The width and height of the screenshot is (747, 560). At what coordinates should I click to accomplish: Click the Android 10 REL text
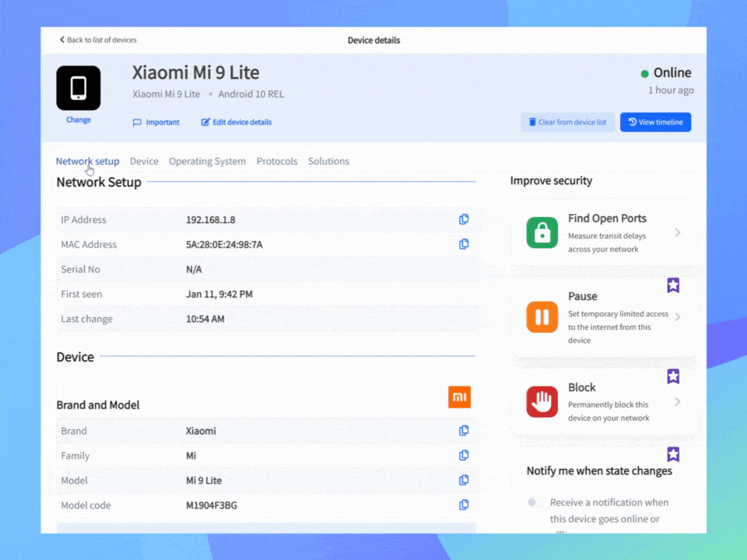251,94
